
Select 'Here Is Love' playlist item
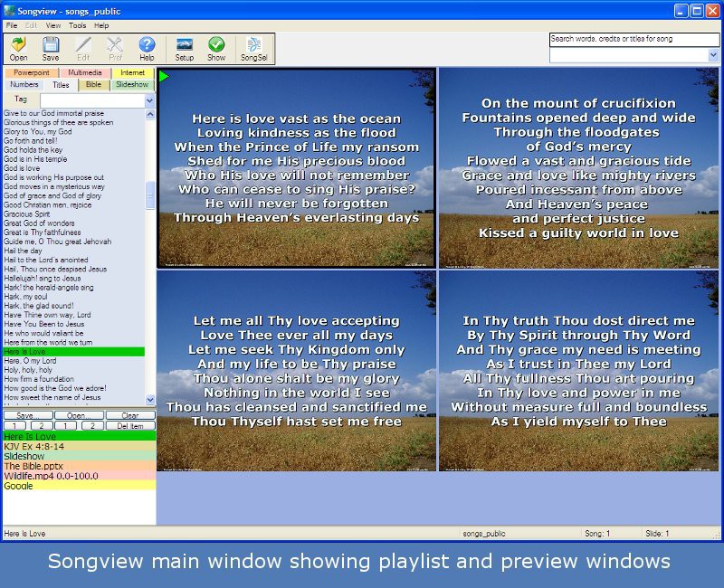tap(80, 436)
